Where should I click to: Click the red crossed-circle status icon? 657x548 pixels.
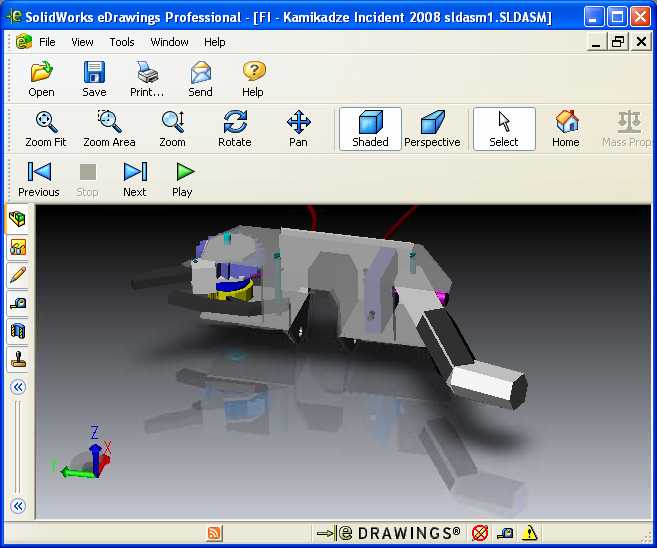(x=480, y=533)
